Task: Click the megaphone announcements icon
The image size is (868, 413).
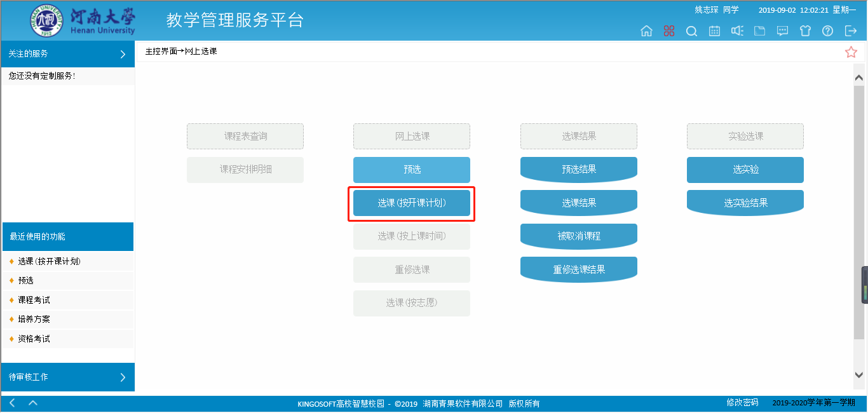Action: click(737, 31)
